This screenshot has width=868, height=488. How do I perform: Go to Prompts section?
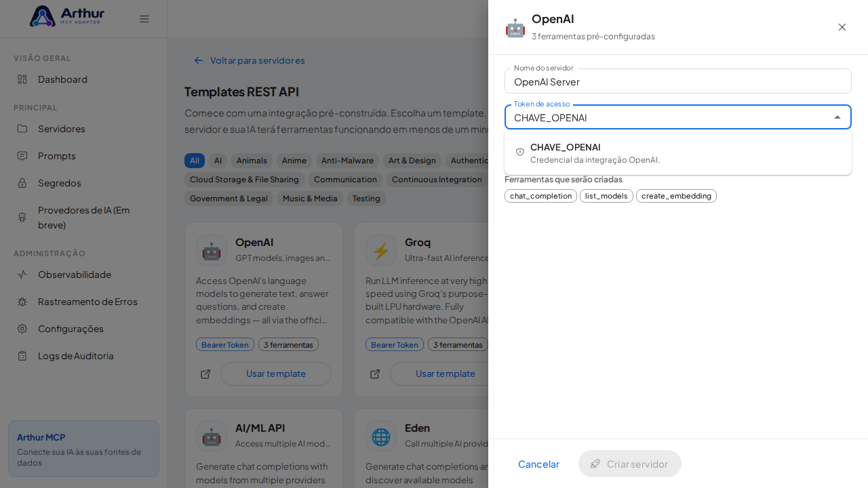point(83,156)
